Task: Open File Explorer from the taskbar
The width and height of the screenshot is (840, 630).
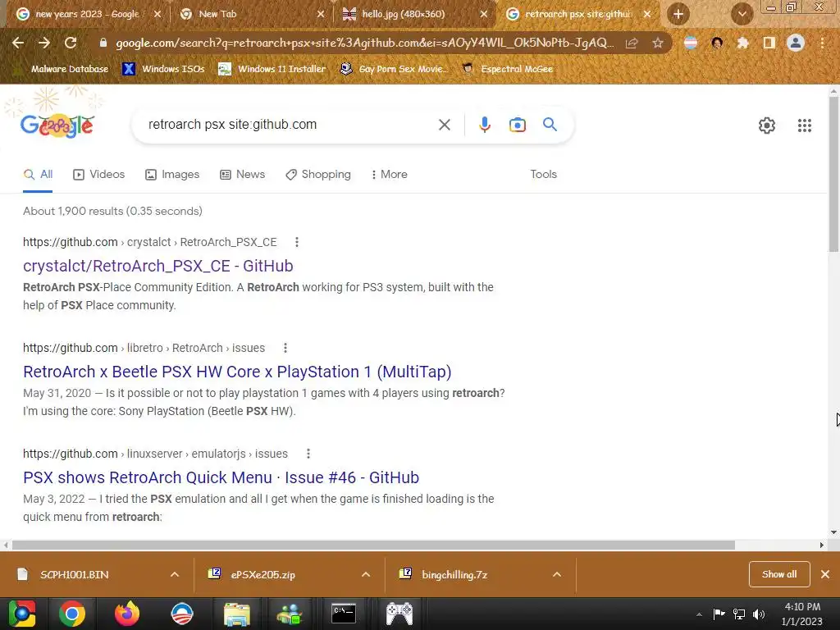Action: (x=237, y=614)
